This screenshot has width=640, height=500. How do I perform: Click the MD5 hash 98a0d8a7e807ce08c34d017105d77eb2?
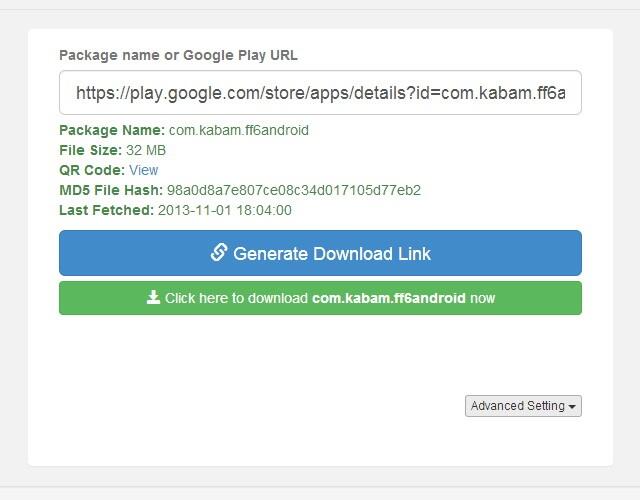click(x=294, y=190)
